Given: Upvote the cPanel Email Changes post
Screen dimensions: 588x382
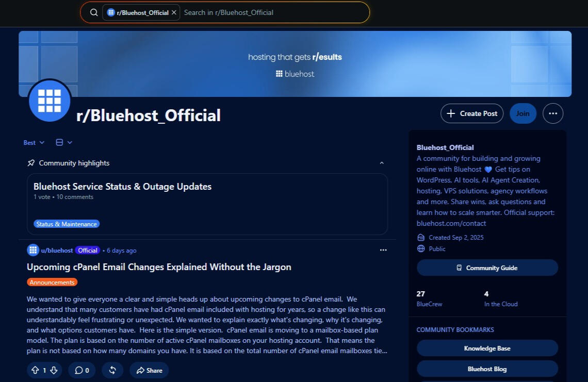Looking at the screenshot, I should (35, 370).
